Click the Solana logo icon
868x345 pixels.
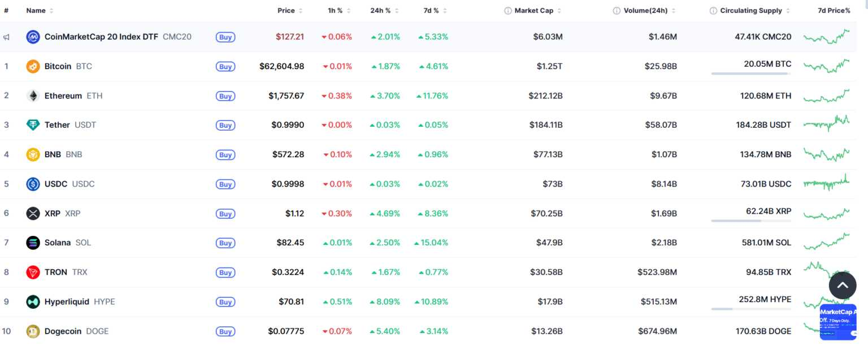(x=33, y=243)
